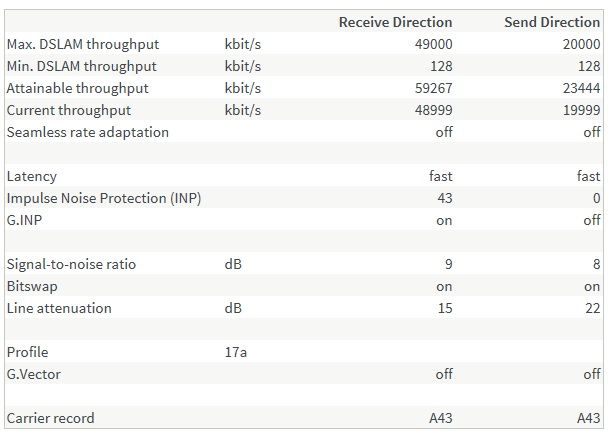Click the Bitswap row label

pos(32,286)
